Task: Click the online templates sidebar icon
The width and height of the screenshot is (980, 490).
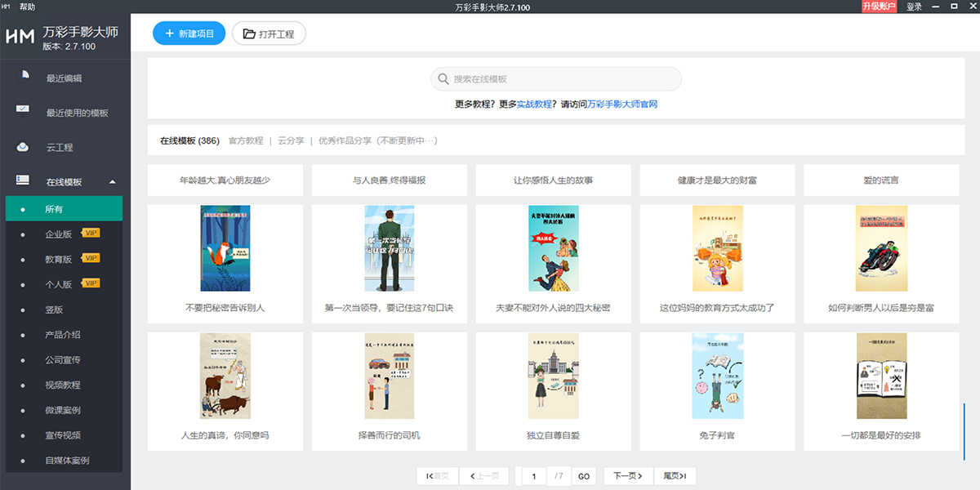Action: 23,180
